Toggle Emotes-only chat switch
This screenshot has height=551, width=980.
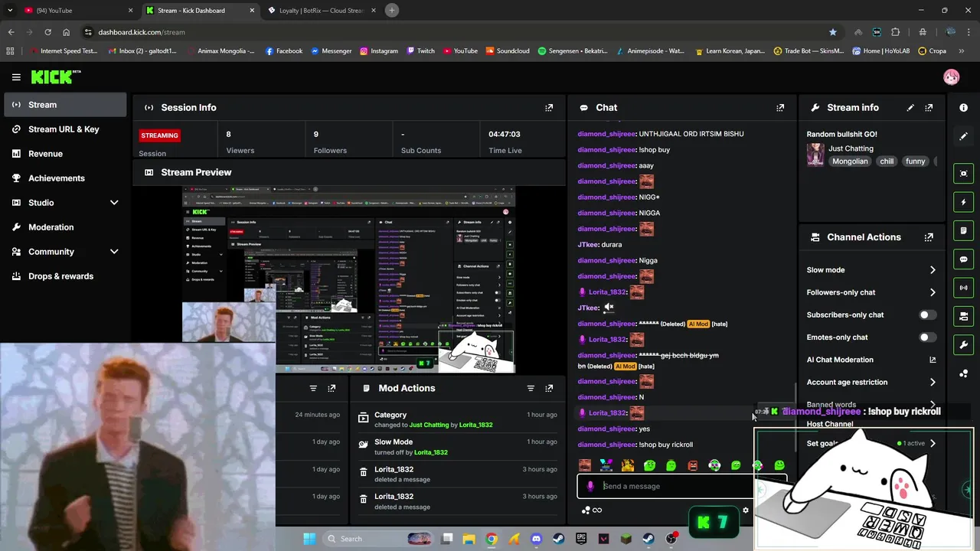pos(927,337)
